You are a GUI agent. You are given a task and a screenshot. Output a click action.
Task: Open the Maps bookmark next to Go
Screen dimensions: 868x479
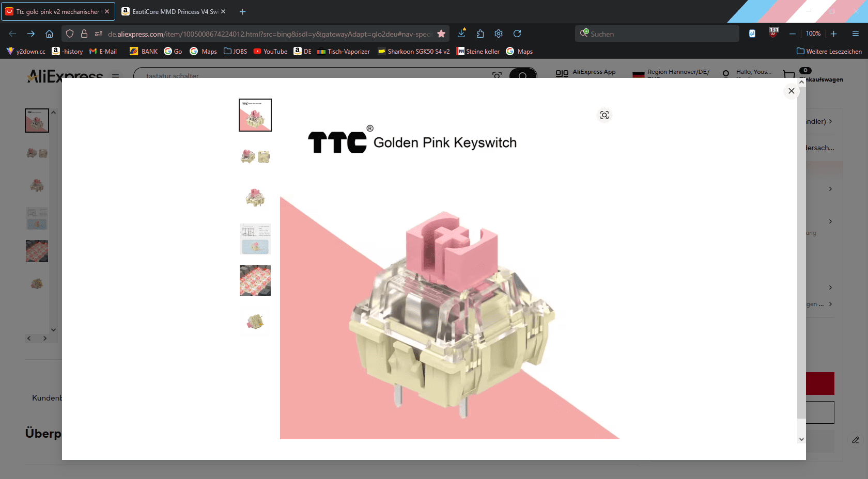(203, 51)
